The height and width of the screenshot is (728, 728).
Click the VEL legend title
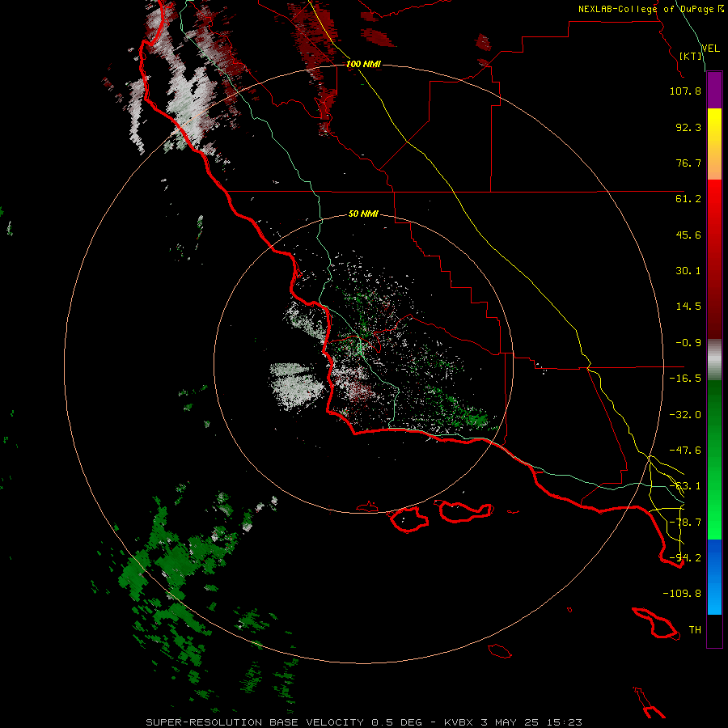point(710,48)
